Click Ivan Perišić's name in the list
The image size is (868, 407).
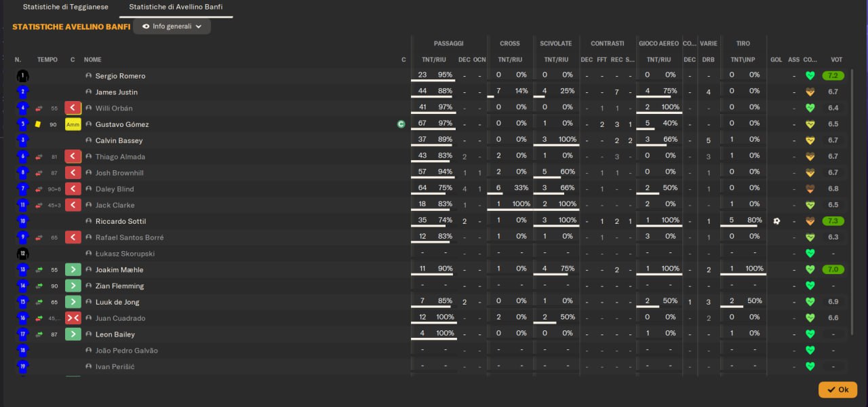click(x=115, y=367)
